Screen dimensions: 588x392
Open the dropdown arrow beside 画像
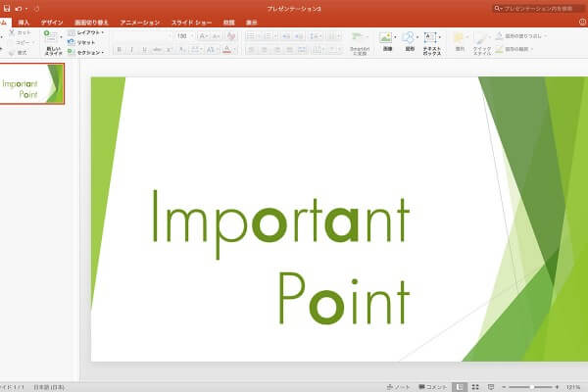click(x=395, y=37)
